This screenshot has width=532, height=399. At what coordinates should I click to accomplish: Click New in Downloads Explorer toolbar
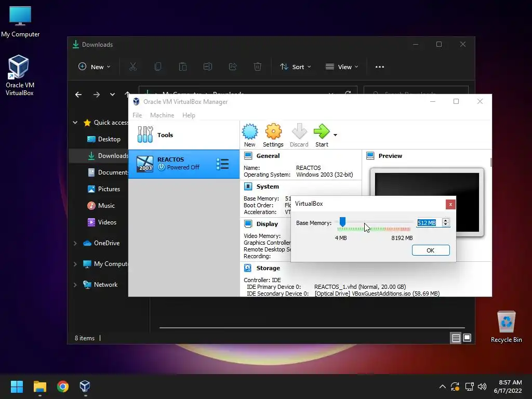(95, 67)
